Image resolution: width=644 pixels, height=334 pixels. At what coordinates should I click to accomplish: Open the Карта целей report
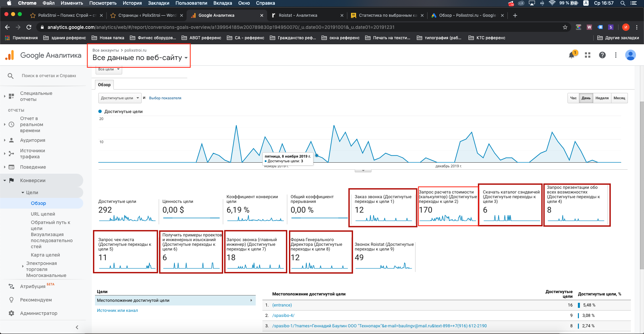pyautogui.click(x=45, y=255)
